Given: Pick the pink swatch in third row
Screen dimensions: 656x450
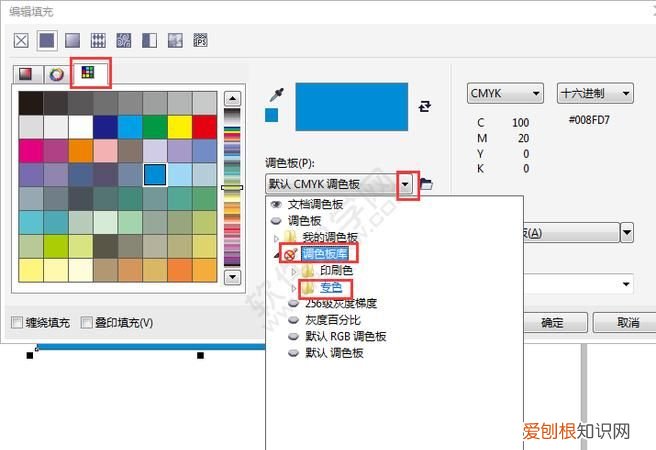Looking at the screenshot, I should pyautogui.click(x=105, y=151).
